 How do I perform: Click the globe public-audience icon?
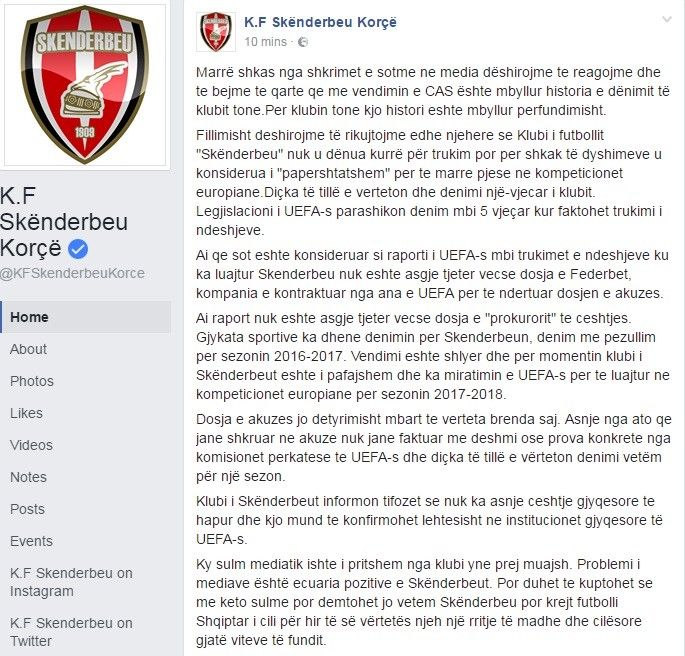pos(303,42)
